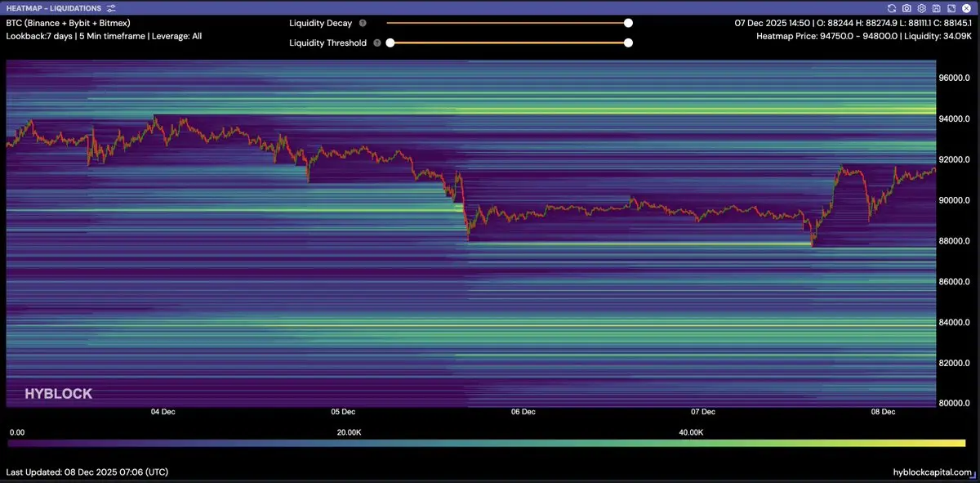980x483 pixels.
Task: Click the 88000.0 price axis label
Action: 954,241
